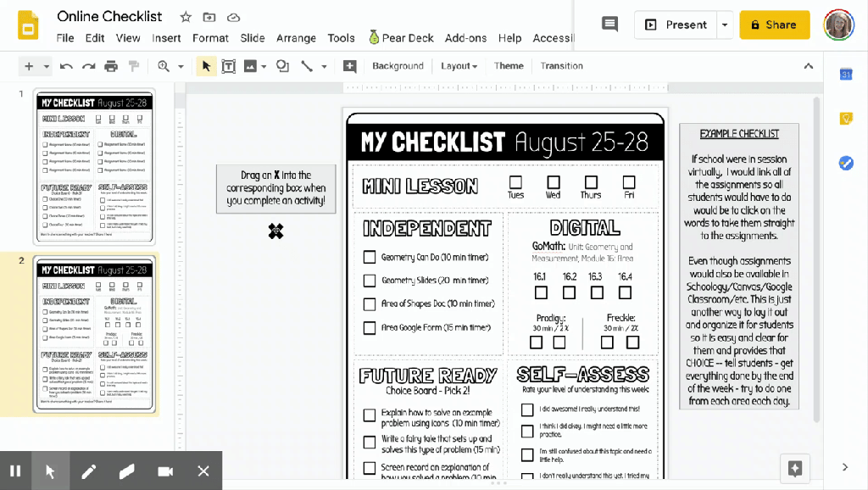Screen dimensions: 868x490
Task: Click the yellow Share button
Action: pos(774,25)
